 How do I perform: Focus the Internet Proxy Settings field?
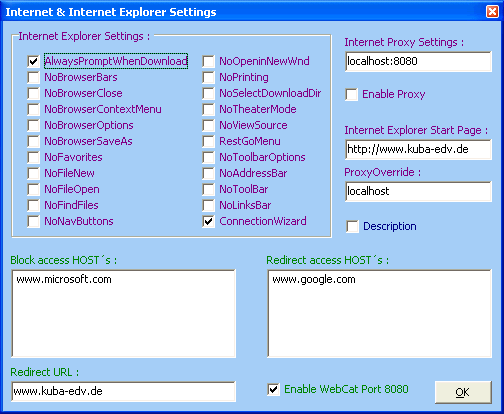418,61
